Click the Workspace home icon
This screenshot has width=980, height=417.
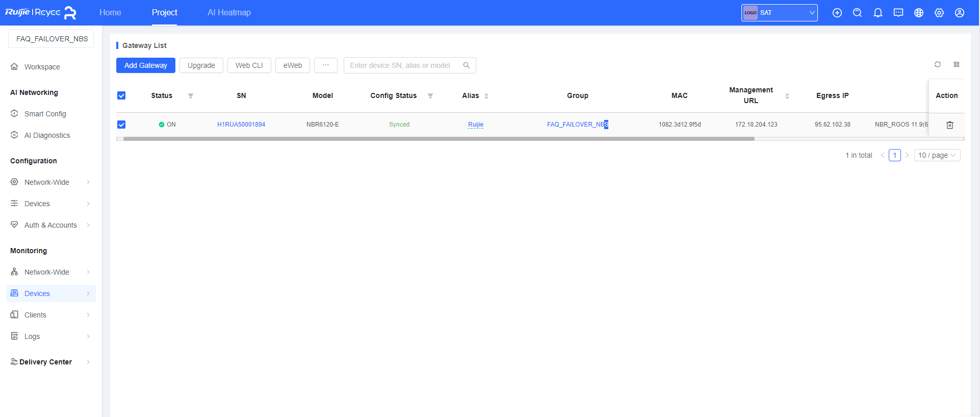[14, 67]
